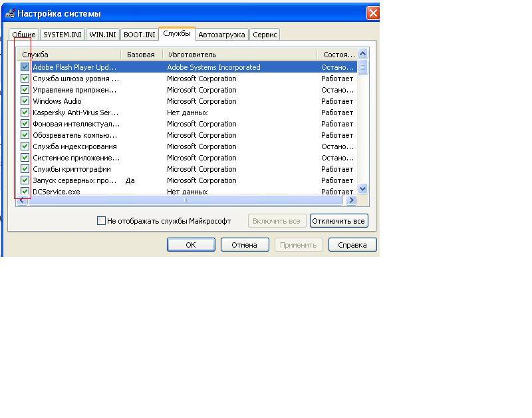
Task: Open the Автозагрузка tab
Action: (222, 35)
